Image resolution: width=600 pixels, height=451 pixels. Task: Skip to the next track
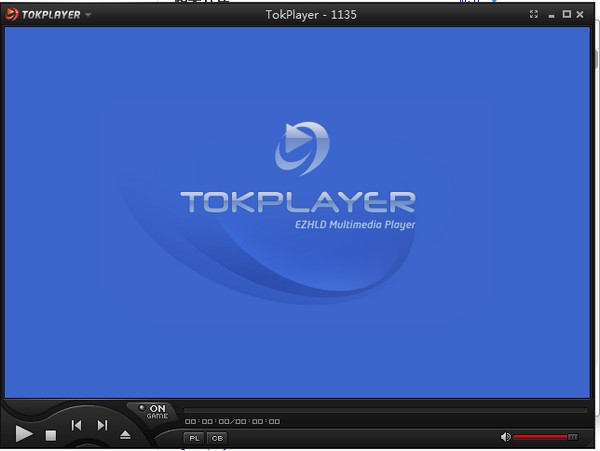(102, 425)
